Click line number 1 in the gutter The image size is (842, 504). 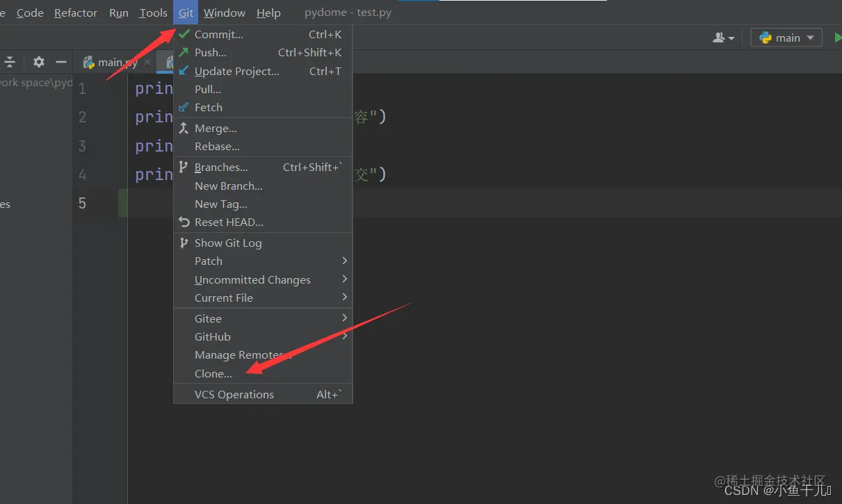tap(82, 88)
